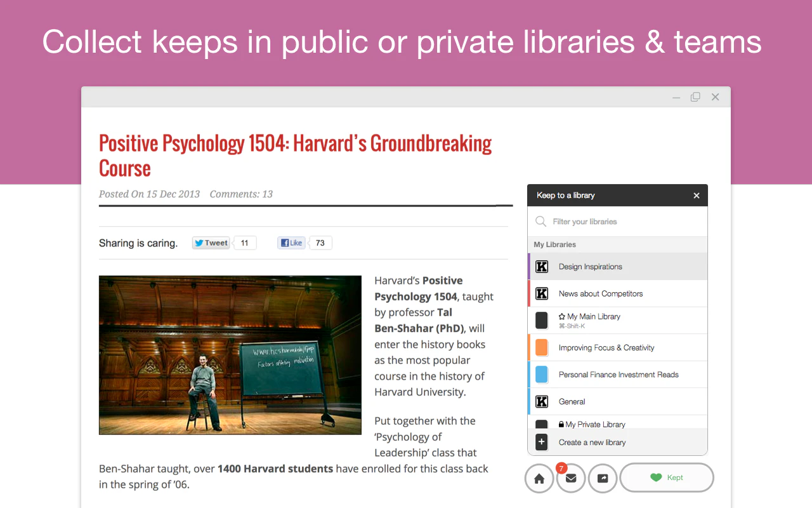The image size is (812, 508).
Task: Close the Keep to a library panel
Action: coord(697,196)
